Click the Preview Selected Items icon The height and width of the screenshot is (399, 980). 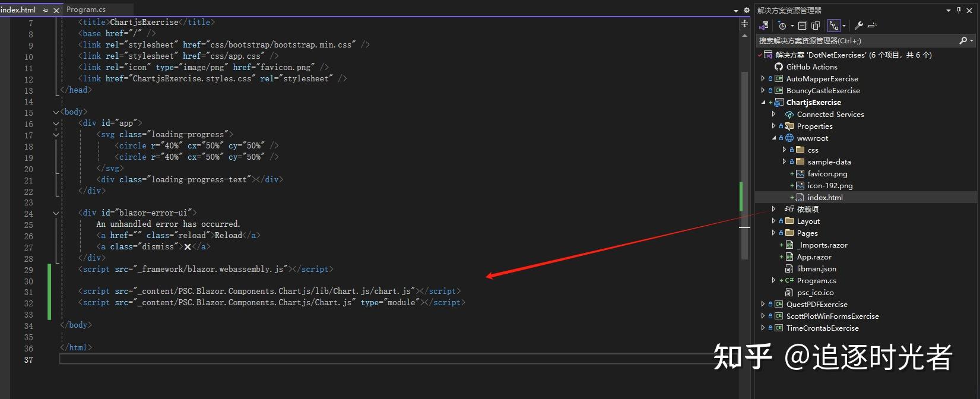[872, 26]
